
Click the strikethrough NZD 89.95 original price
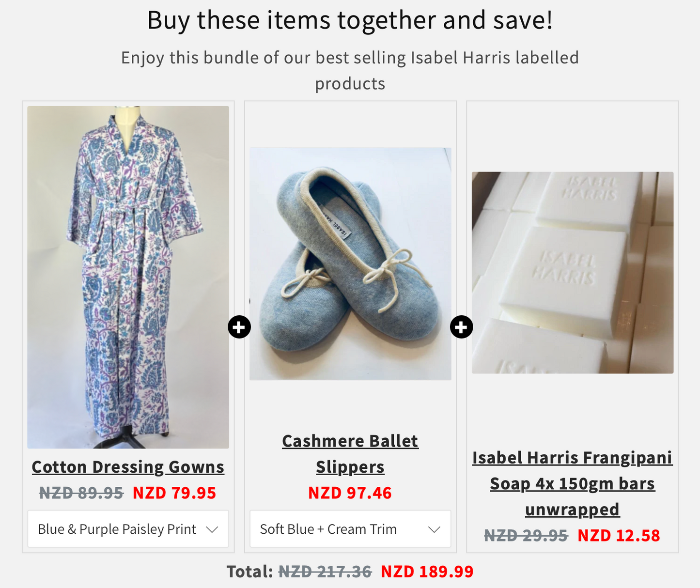click(x=80, y=493)
